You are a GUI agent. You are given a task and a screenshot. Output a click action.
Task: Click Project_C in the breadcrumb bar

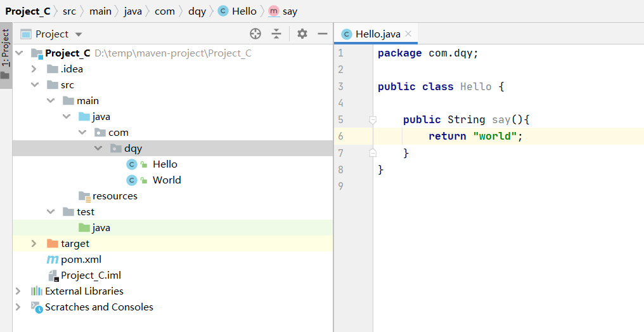27,11
